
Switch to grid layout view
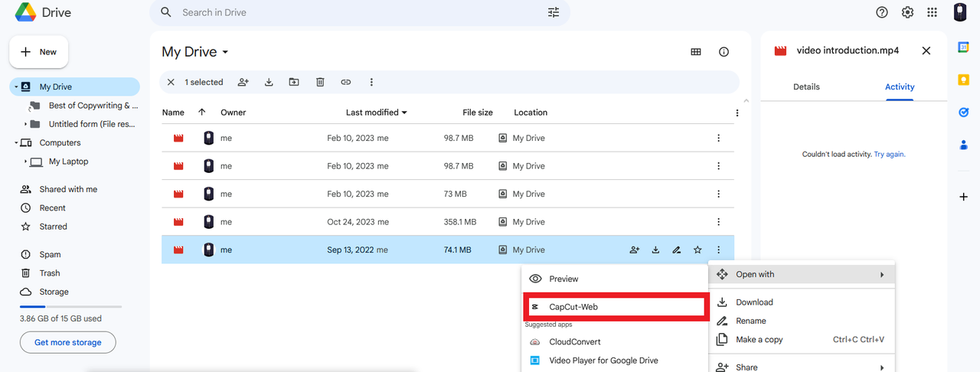point(696,52)
